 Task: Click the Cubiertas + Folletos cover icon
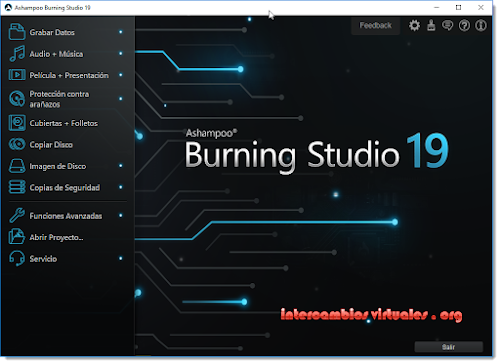[17, 123]
